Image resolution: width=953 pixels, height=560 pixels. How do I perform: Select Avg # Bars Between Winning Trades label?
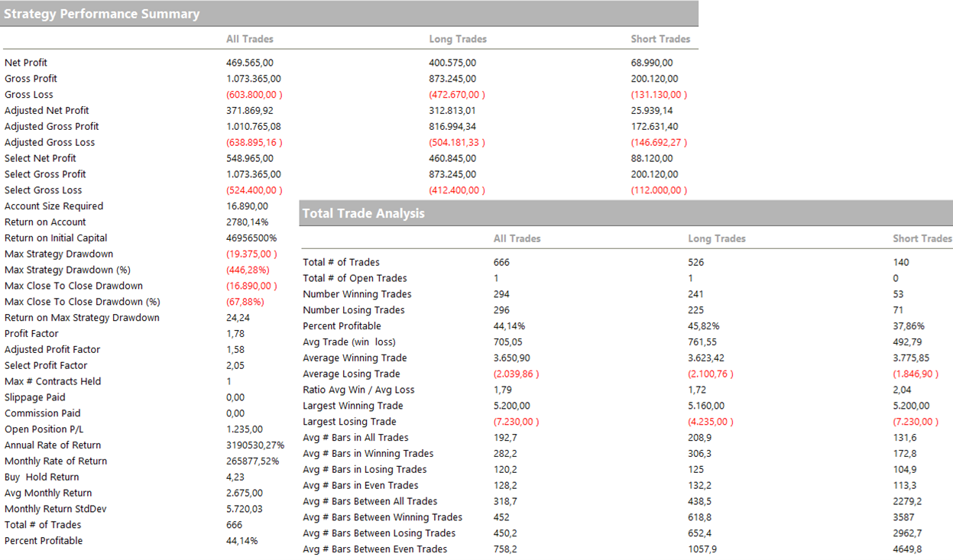tap(382, 517)
